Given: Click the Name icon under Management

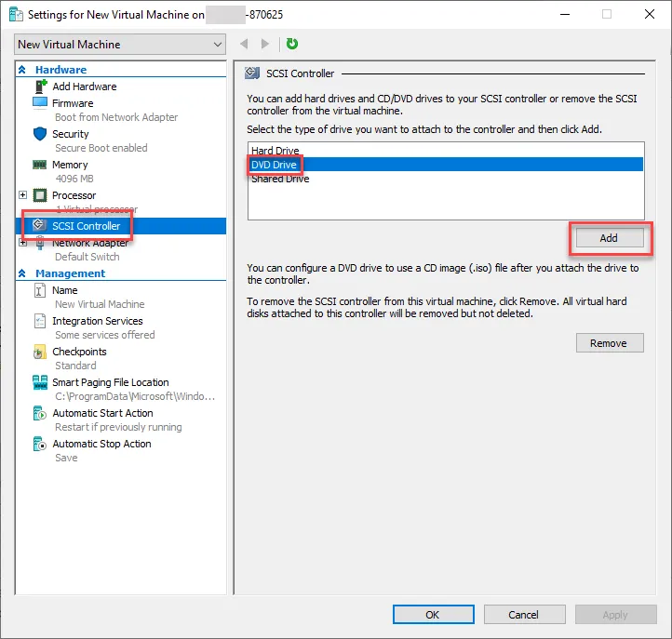Looking at the screenshot, I should point(39,290).
